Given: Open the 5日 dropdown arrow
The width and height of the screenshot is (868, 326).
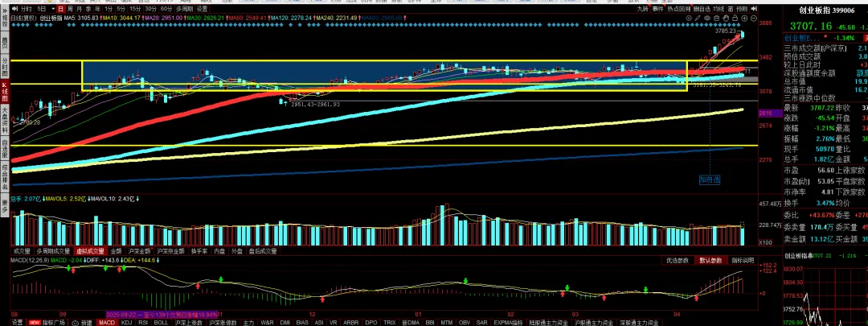Looking at the screenshot, I should pyautogui.click(x=53, y=9).
